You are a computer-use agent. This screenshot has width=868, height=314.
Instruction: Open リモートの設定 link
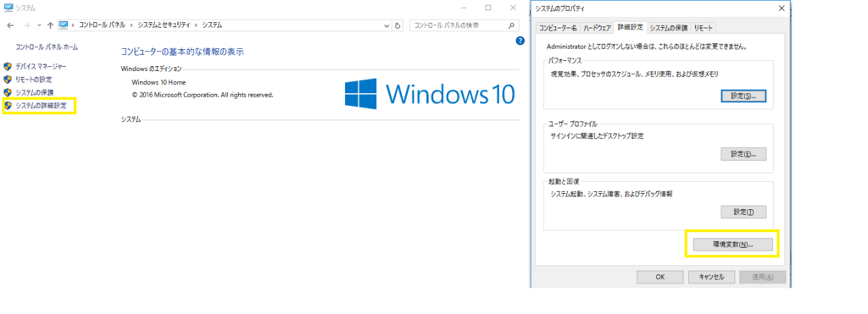pos(33,80)
